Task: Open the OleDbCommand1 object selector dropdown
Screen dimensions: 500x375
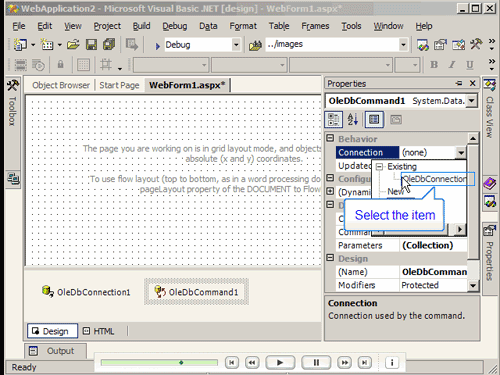Action: 471,101
